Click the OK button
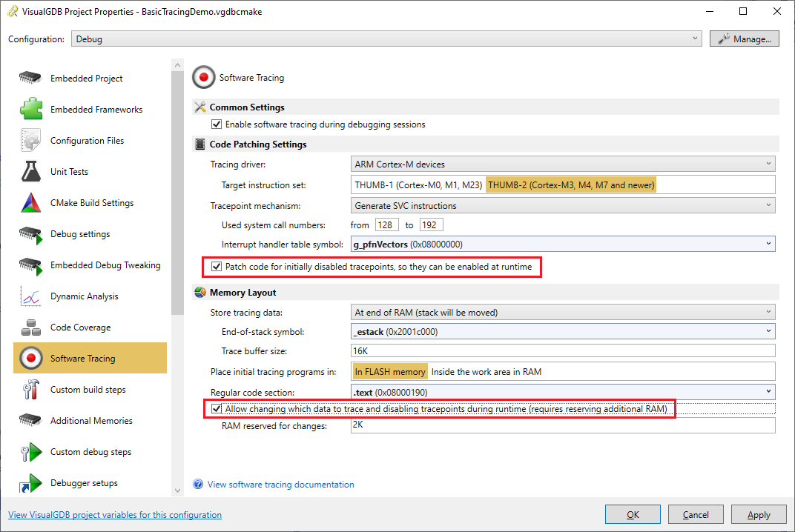Image resolution: width=795 pixels, height=532 pixels. pos(633,514)
